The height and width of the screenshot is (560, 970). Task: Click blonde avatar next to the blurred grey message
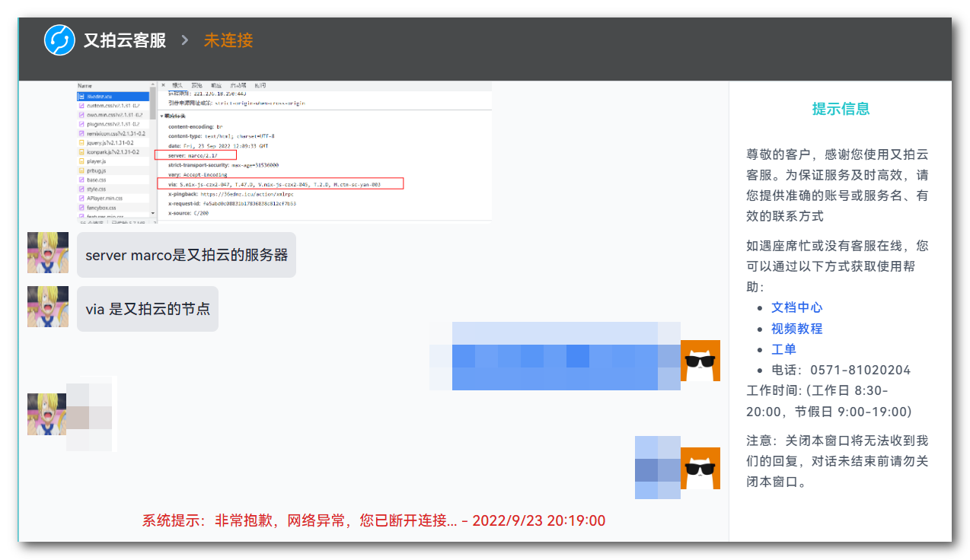click(48, 414)
